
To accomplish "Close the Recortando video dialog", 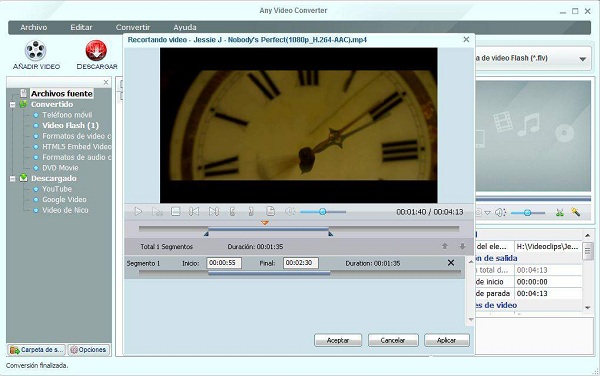I will [466, 39].
